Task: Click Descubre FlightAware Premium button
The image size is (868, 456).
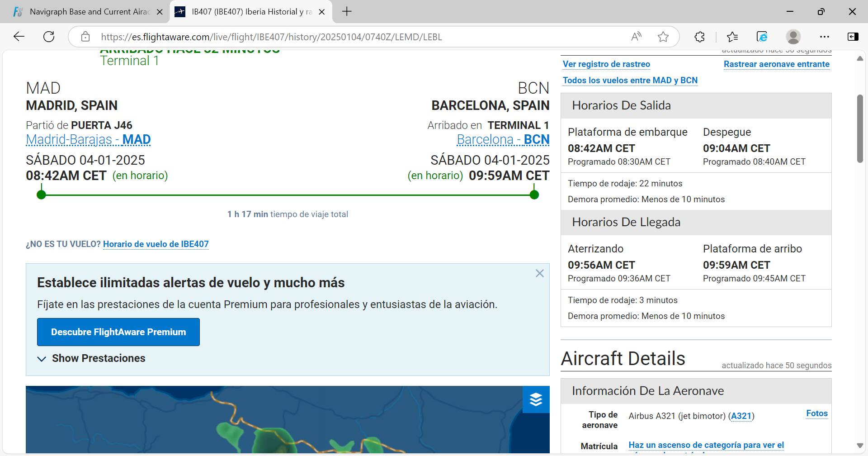Action: pos(118,332)
